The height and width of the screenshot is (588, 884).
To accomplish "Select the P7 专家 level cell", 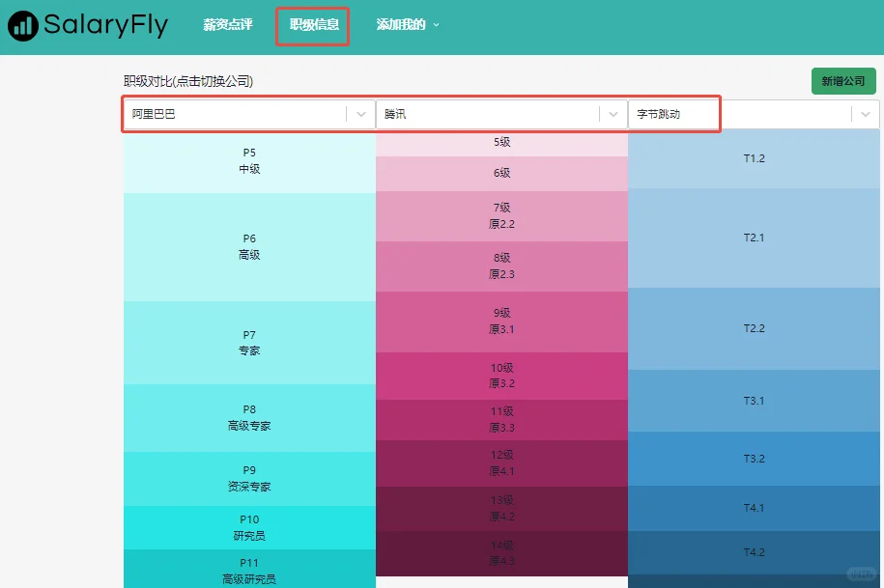I will click(x=249, y=343).
